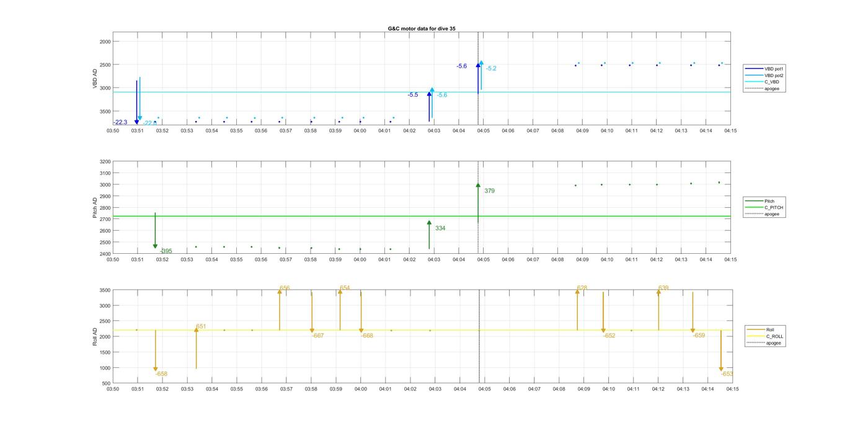Select 'apogee' entry in VBD plot legend
Viewport: 868px width, 430px height.
763,89
